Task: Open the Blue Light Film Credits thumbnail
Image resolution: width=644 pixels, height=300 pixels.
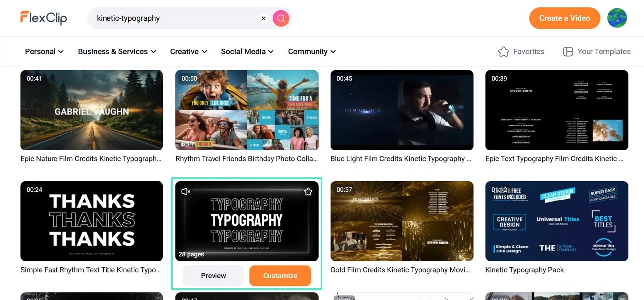Action: click(402, 110)
